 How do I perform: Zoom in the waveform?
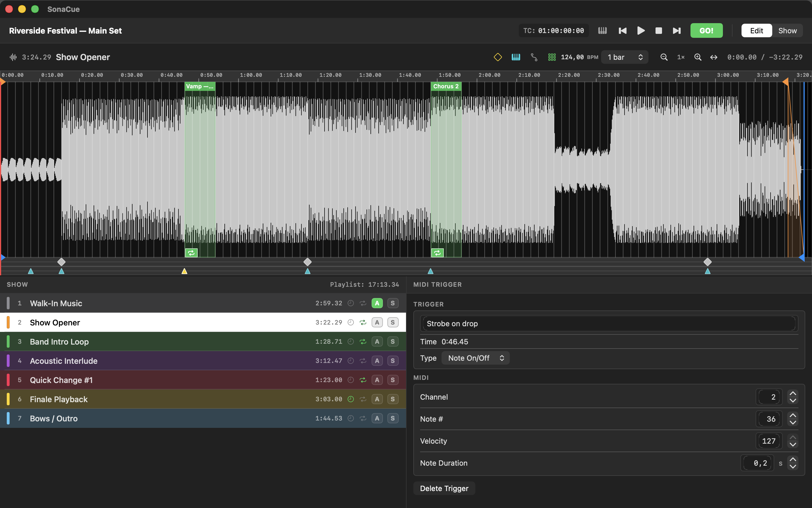[698, 57]
